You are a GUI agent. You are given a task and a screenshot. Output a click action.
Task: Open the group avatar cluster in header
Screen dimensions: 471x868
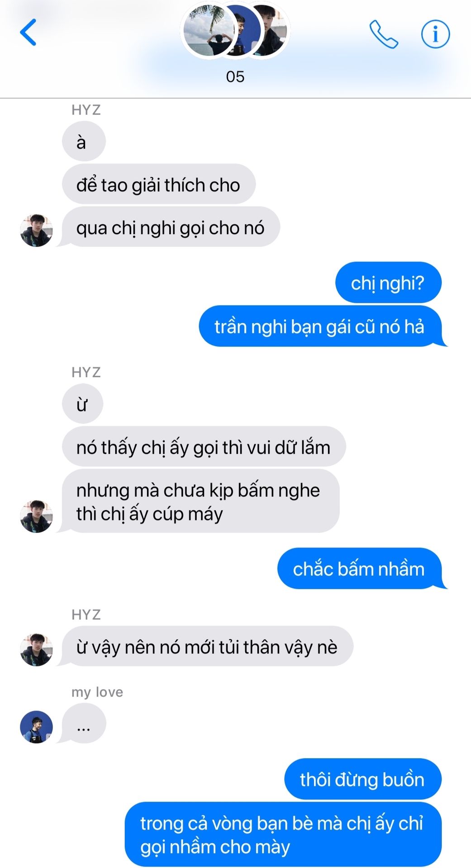[x=235, y=31]
